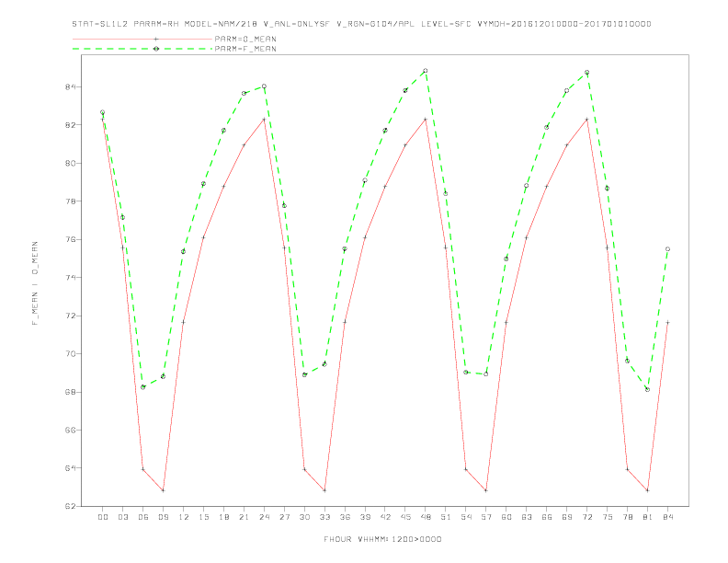Click x-axis forecast hour label 00
Screen dimensions: 728x563
(103, 517)
